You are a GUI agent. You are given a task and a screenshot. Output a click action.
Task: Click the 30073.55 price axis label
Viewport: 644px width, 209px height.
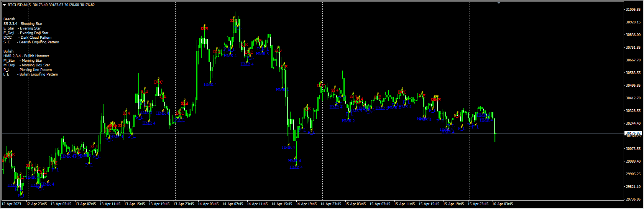pos(633,149)
